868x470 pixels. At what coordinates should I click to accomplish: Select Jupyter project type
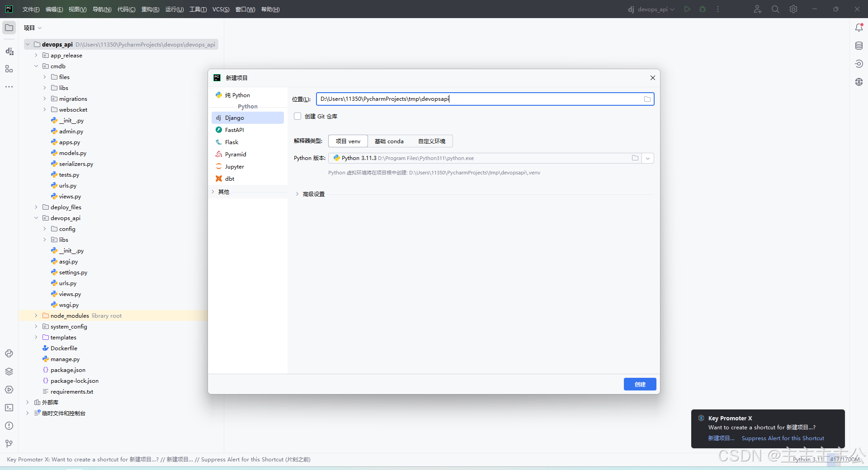(x=248, y=166)
